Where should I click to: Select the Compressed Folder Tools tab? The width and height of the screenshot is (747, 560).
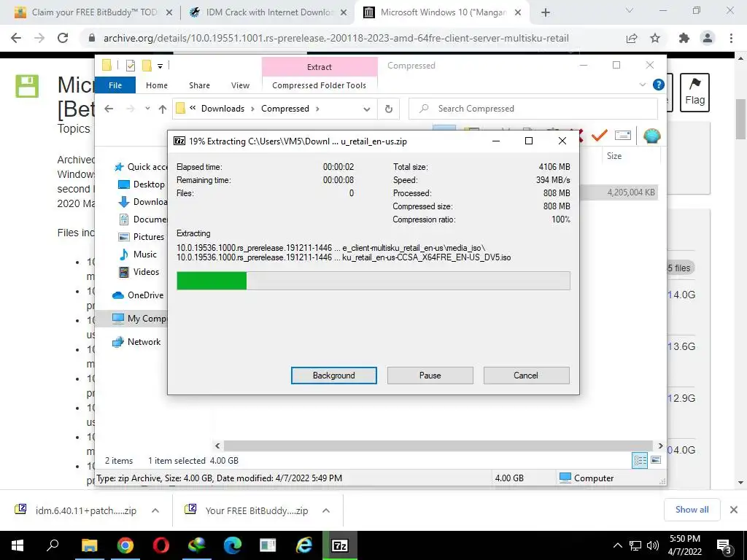tap(320, 85)
